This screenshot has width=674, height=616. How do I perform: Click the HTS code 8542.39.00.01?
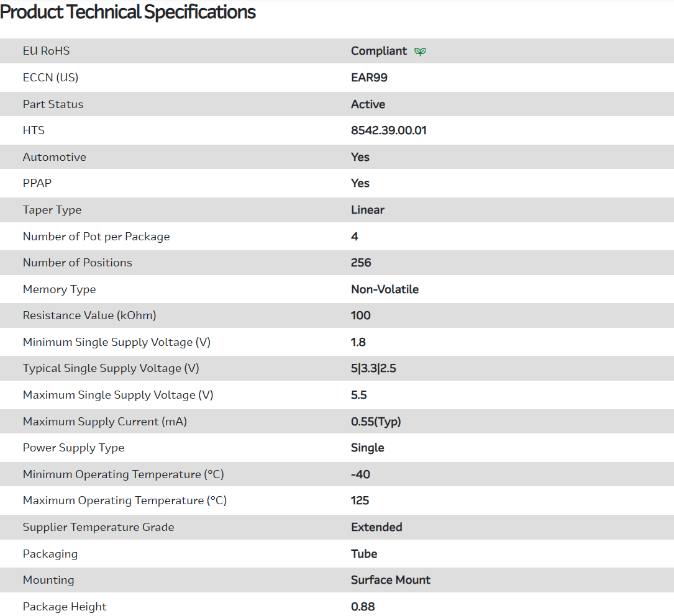point(388,130)
